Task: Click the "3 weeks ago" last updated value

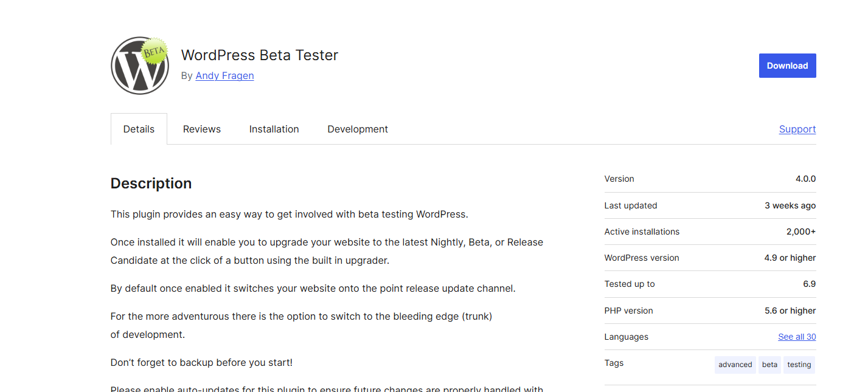Action: coord(790,205)
